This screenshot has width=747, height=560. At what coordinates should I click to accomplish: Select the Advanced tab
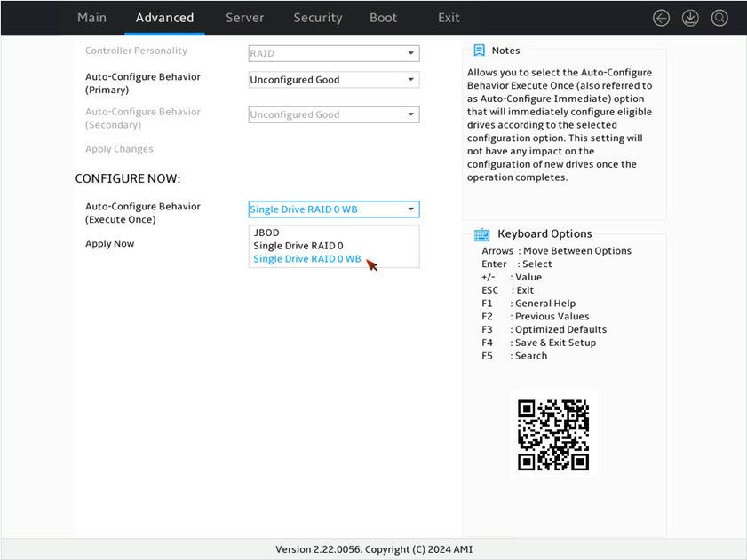click(x=165, y=18)
